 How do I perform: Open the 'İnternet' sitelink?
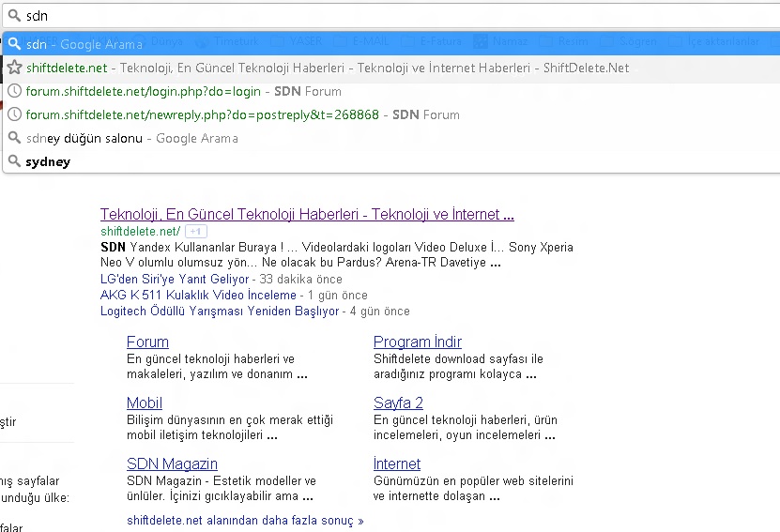tap(396, 464)
